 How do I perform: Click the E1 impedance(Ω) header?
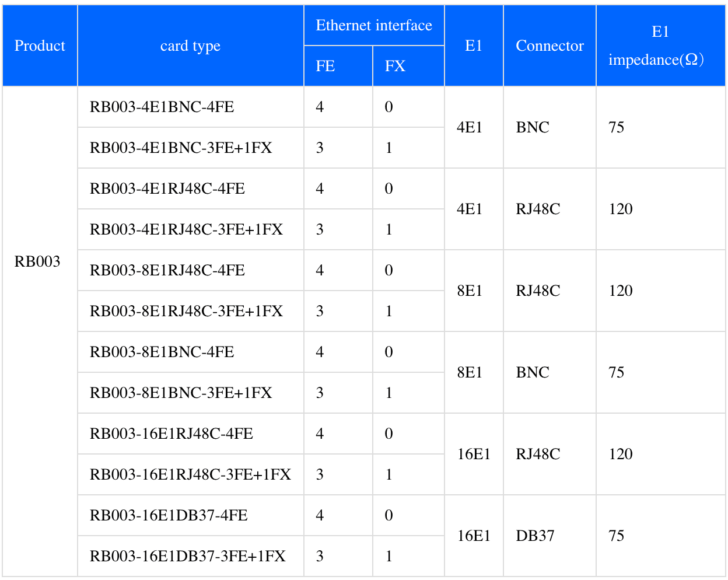click(x=660, y=46)
